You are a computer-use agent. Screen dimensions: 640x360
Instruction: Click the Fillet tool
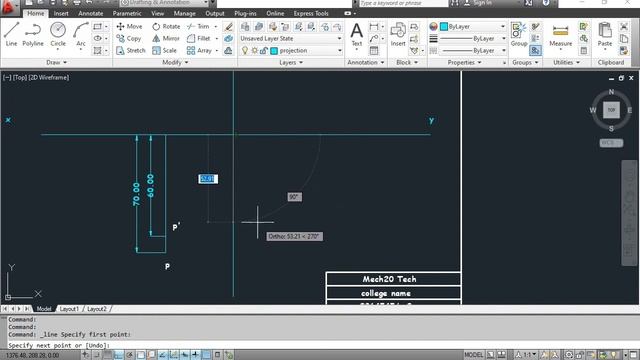199,38
